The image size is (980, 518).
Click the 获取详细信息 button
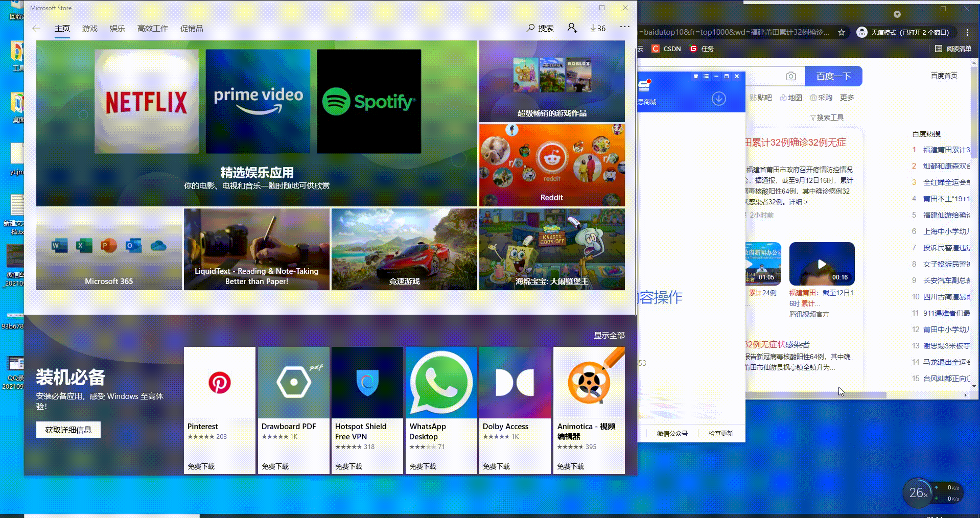pos(68,430)
